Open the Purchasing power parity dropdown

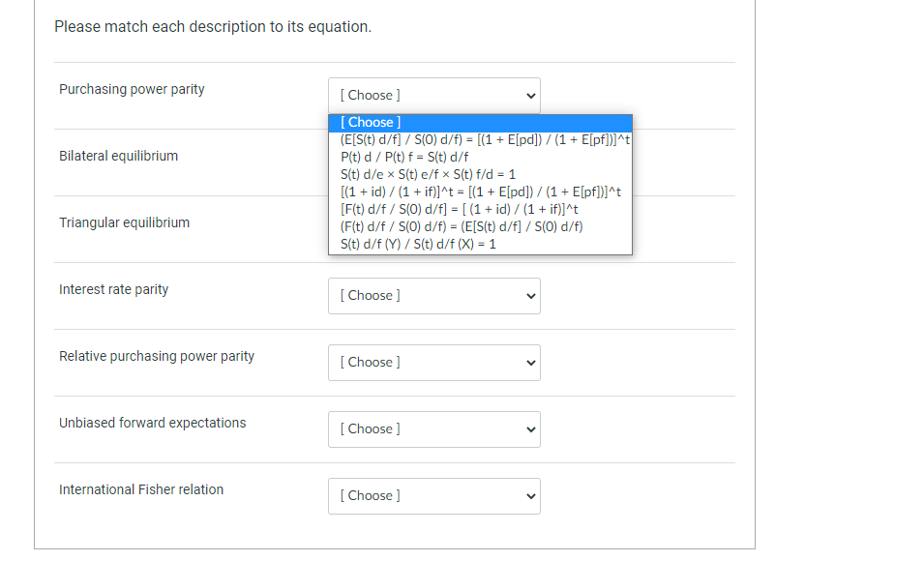(433, 95)
